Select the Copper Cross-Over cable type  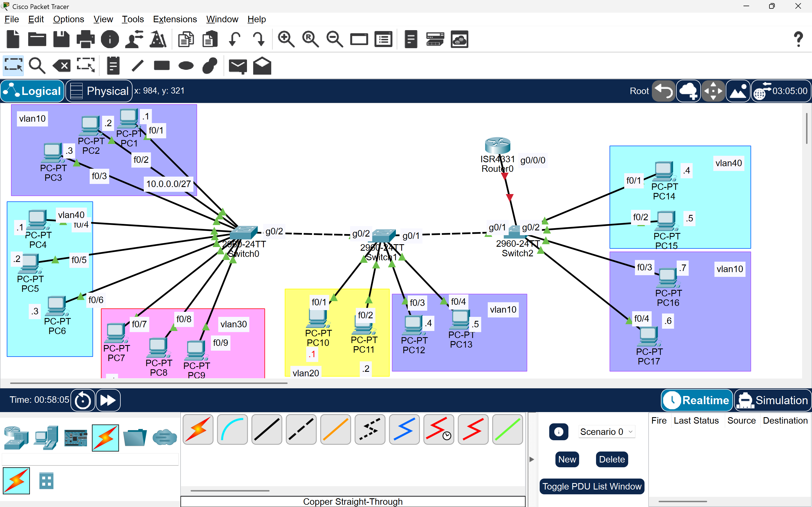point(301,430)
